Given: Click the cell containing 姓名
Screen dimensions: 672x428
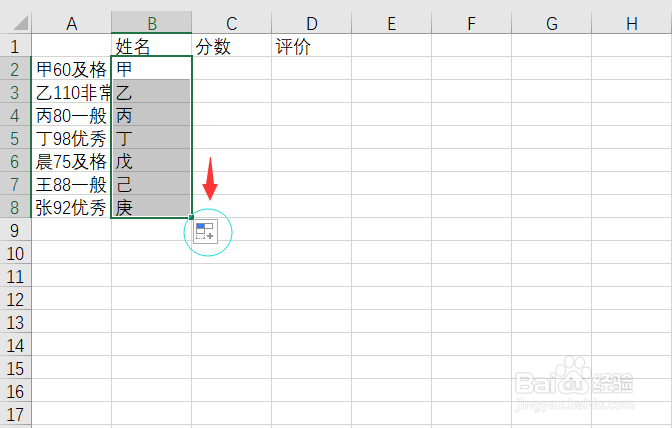Looking at the screenshot, I should 152,45.
